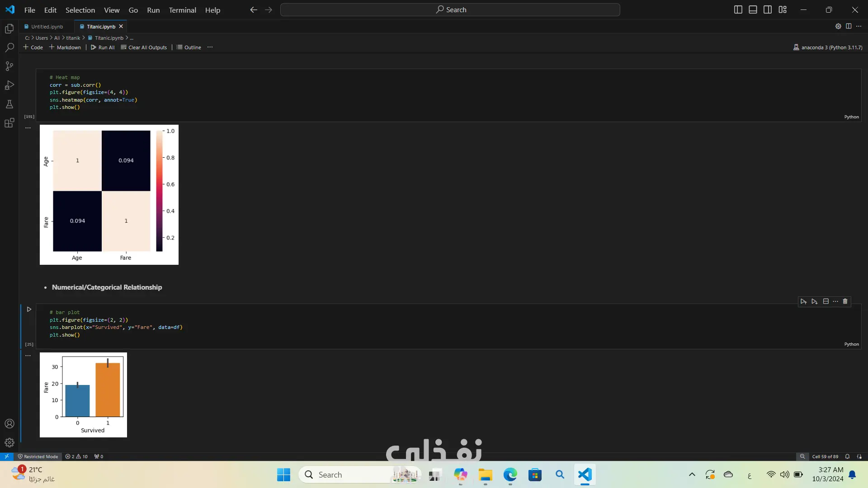Viewport: 868px width, 488px height.
Task: Toggle Primary Side Bar layout button
Action: coord(738,9)
